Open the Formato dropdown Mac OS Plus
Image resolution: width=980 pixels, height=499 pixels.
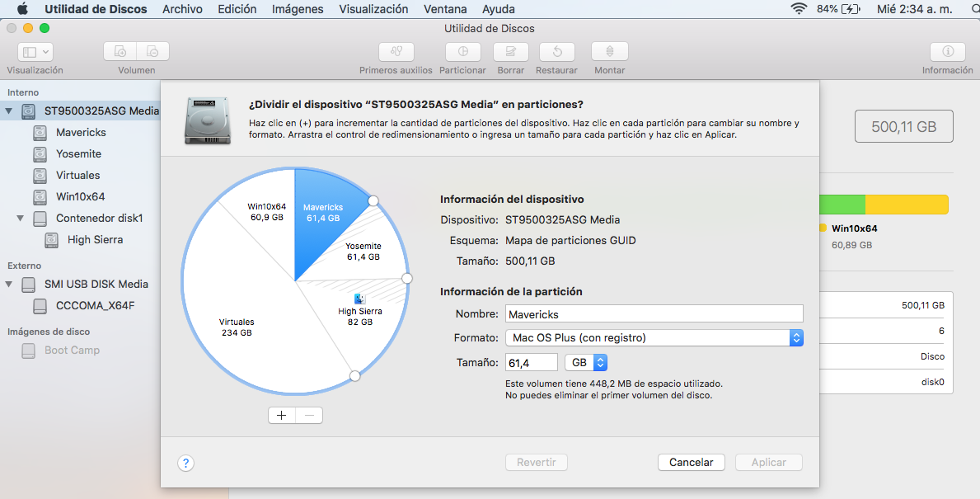[654, 337]
